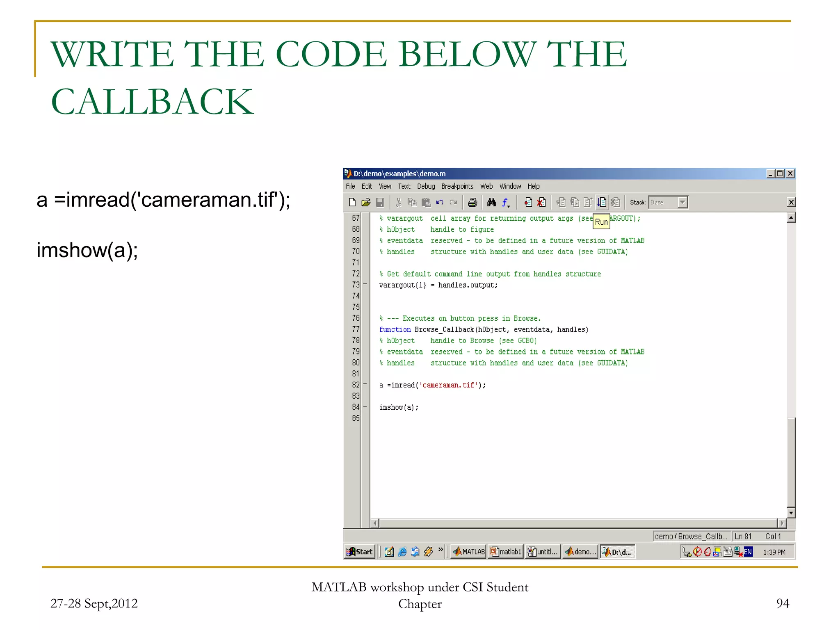Click the Clear all breakpoints icon
Image resolution: width=840 pixels, height=630 pixels.
pos(541,202)
